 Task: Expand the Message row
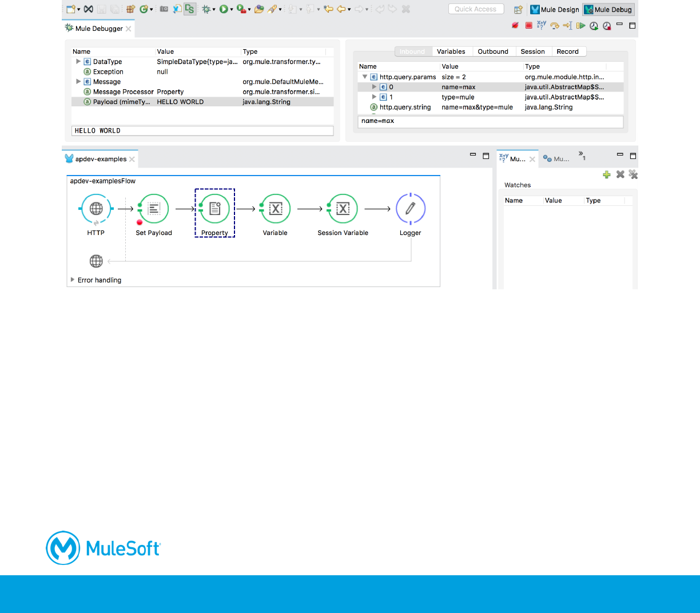tap(78, 81)
